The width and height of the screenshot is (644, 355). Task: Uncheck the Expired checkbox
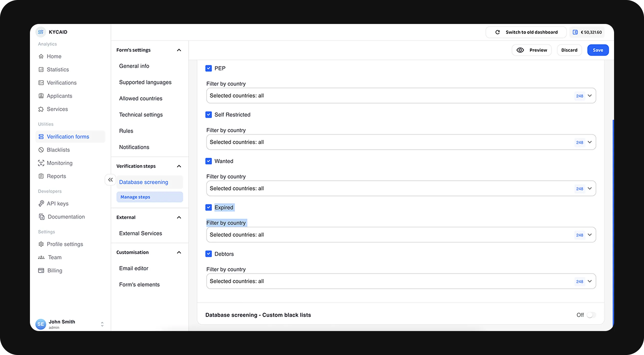click(x=208, y=207)
